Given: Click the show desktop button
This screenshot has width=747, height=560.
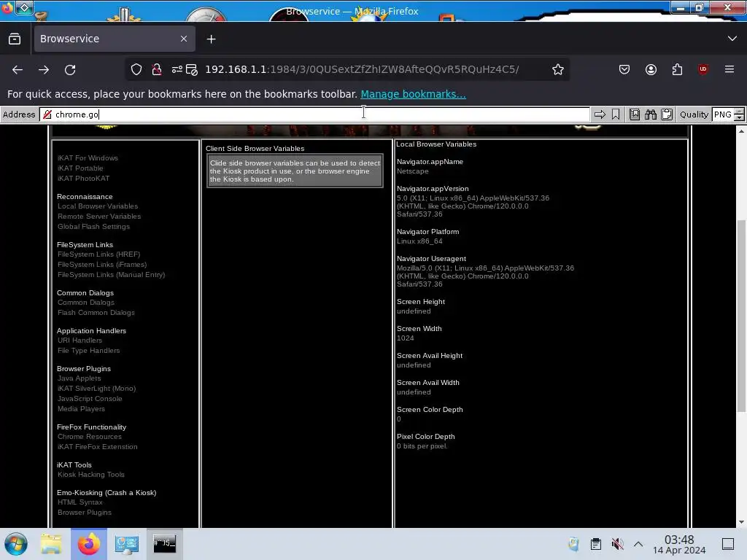Looking at the screenshot, I should click(728, 544).
